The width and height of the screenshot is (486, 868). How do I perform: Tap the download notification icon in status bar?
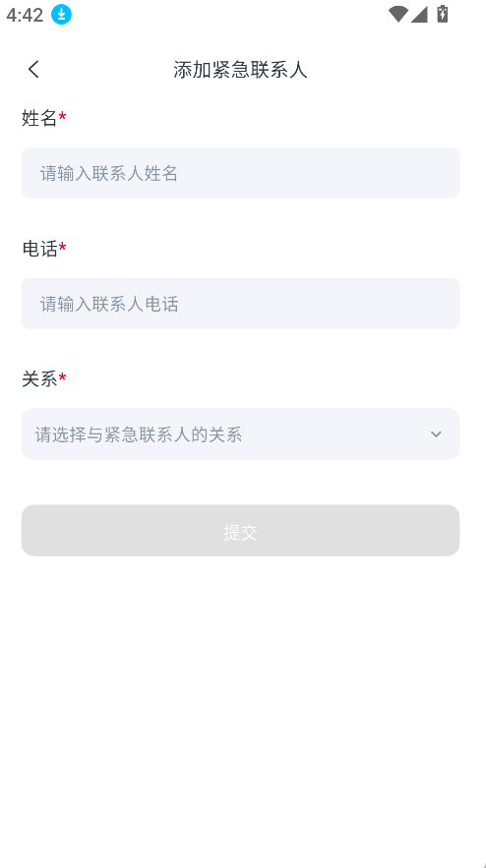click(62, 15)
